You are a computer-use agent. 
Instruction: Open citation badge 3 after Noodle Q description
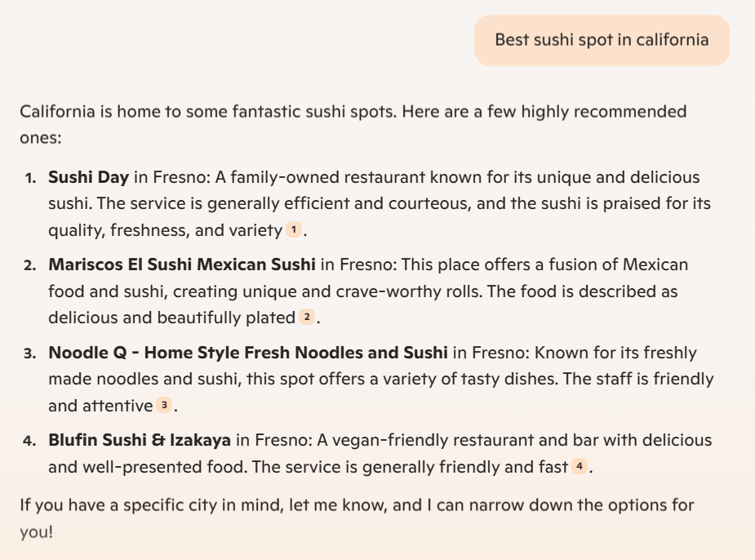164,405
